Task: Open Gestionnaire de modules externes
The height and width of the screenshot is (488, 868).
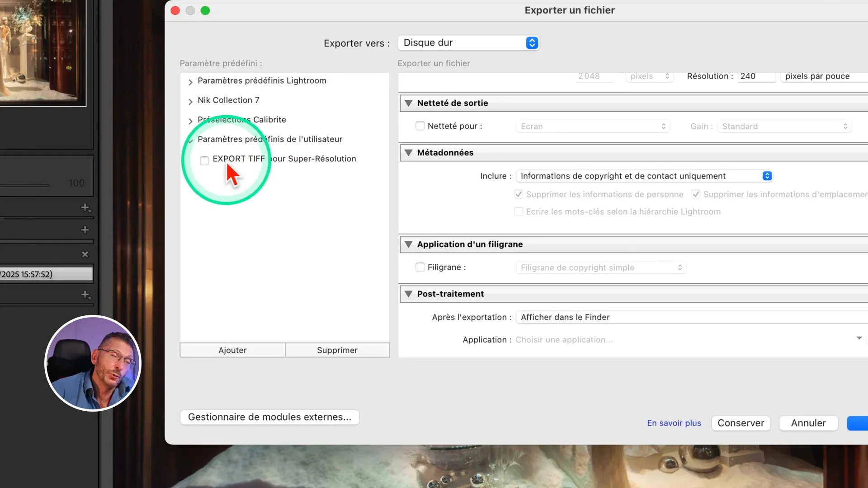Action: (269, 417)
